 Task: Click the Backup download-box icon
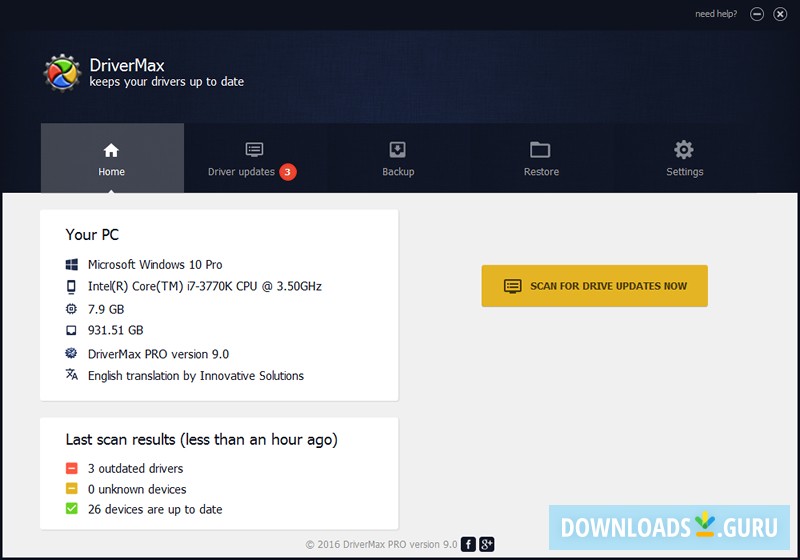coord(397,149)
